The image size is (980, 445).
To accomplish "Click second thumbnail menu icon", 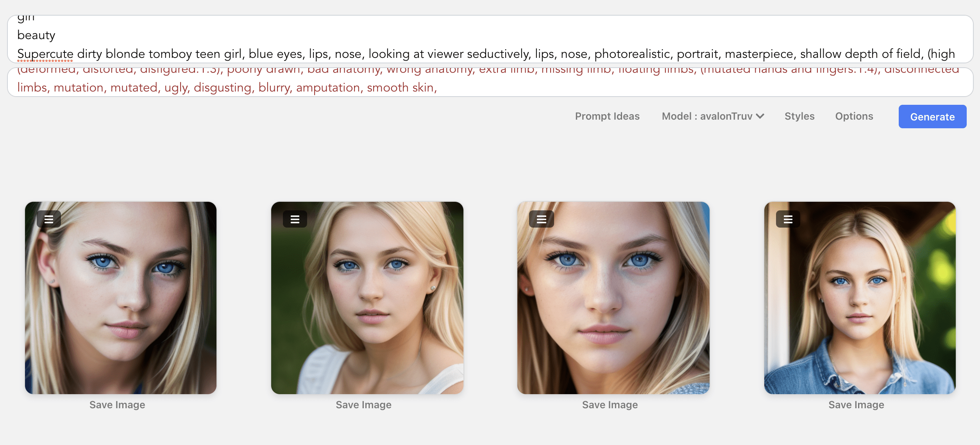I will click(x=294, y=219).
